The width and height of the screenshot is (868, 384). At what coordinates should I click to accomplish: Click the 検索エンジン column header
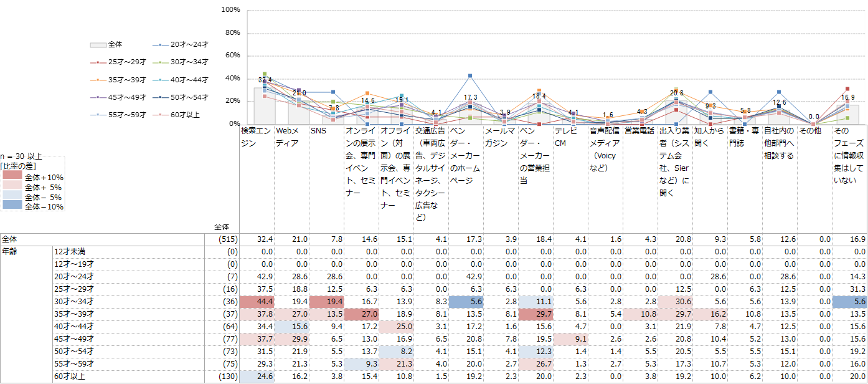point(257,137)
